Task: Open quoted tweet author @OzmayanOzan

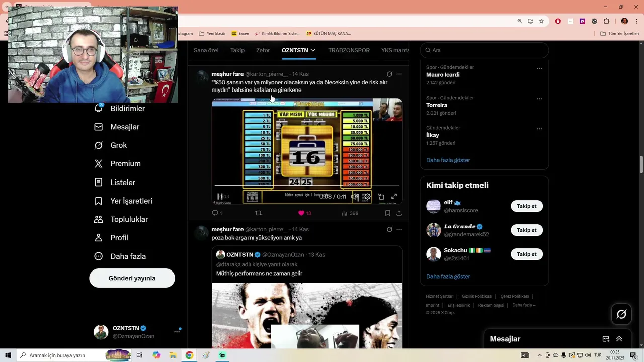Action: (283, 255)
